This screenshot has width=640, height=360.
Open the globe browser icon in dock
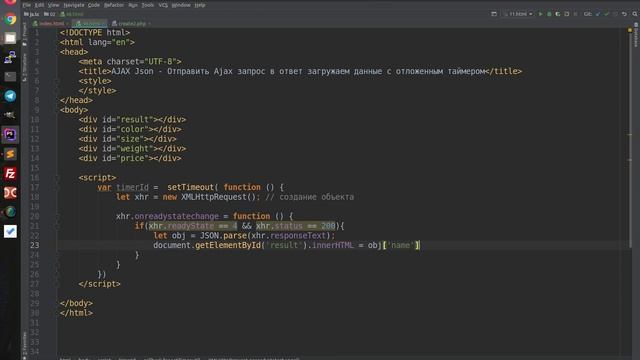10,212
